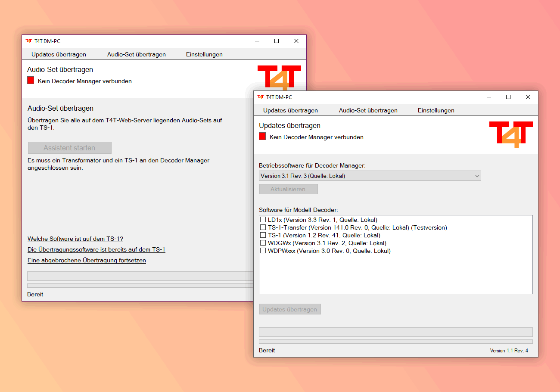Click the Aktualisieren button
This screenshot has width=560, height=392.
pos(288,189)
